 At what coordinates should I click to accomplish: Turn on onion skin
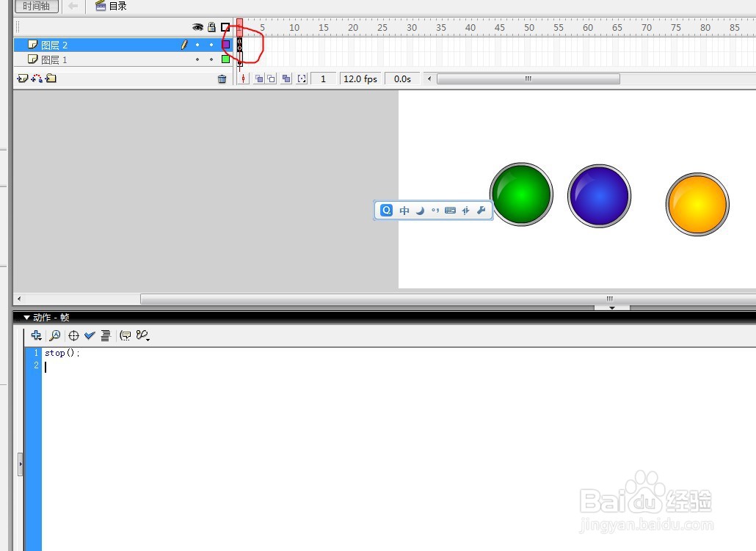(x=259, y=79)
